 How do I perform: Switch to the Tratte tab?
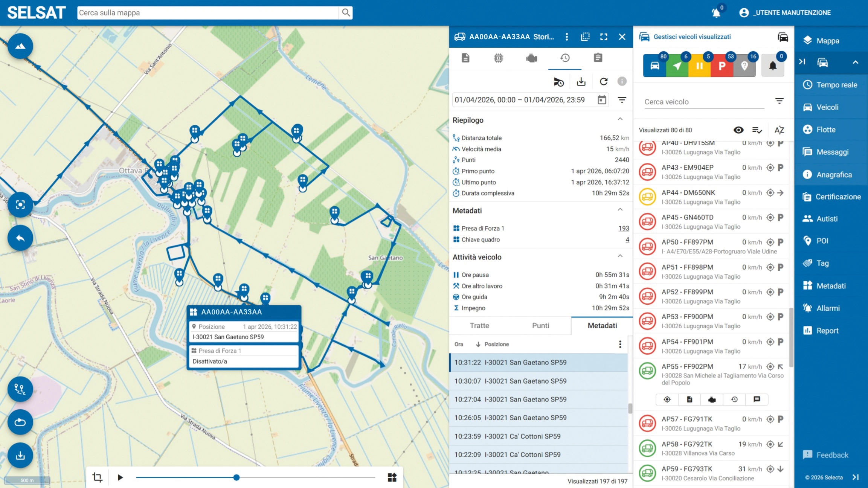tap(479, 326)
